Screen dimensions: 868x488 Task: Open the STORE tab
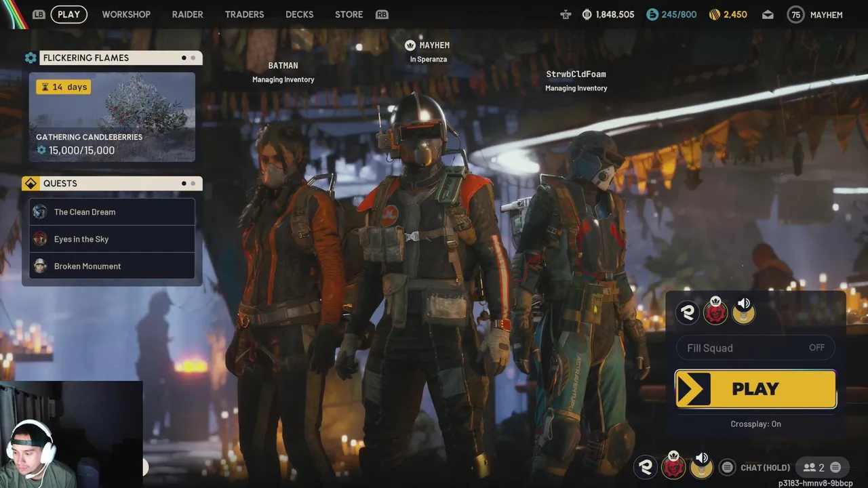coord(349,14)
